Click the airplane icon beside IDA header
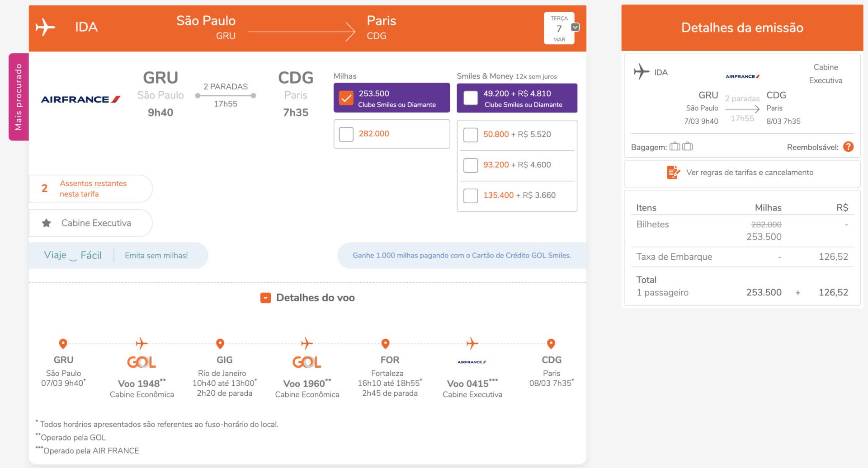The image size is (868, 468). click(x=45, y=27)
